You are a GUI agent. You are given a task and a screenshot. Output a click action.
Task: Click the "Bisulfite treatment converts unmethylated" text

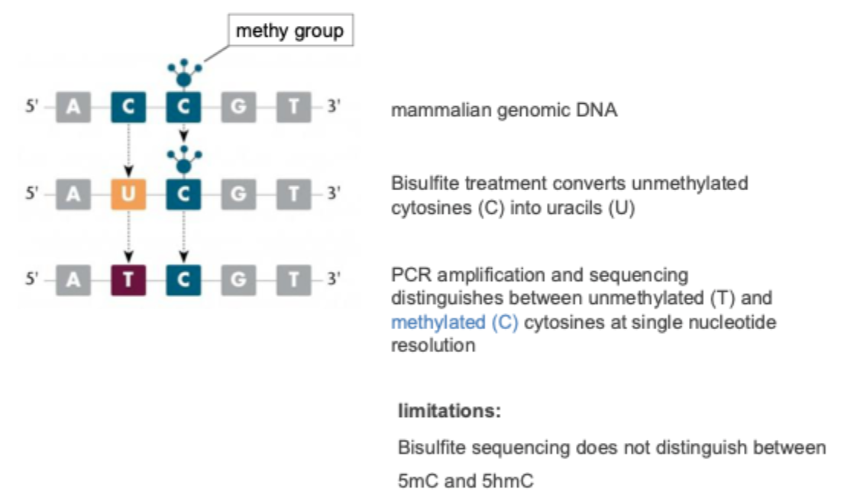click(569, 184)
